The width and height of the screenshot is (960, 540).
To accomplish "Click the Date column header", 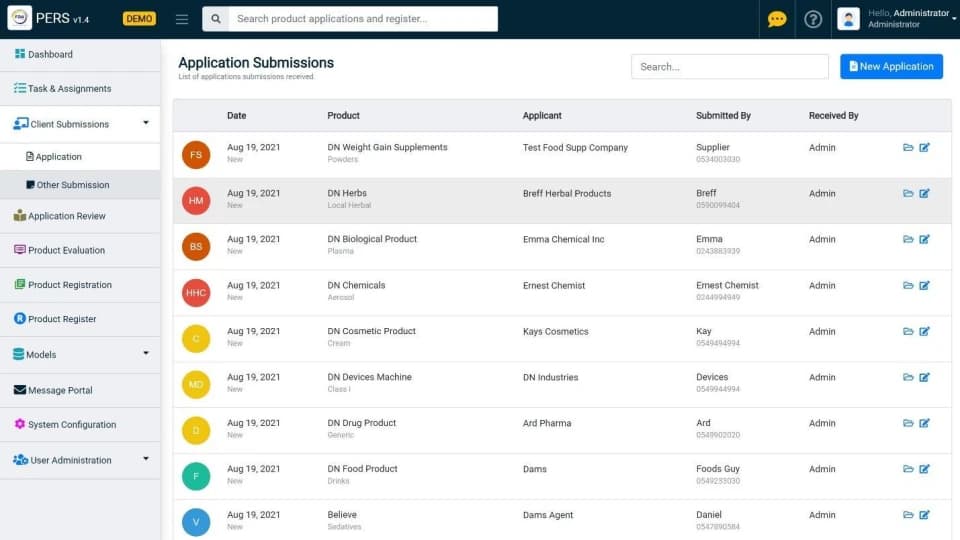I will [x=236, y=116].
